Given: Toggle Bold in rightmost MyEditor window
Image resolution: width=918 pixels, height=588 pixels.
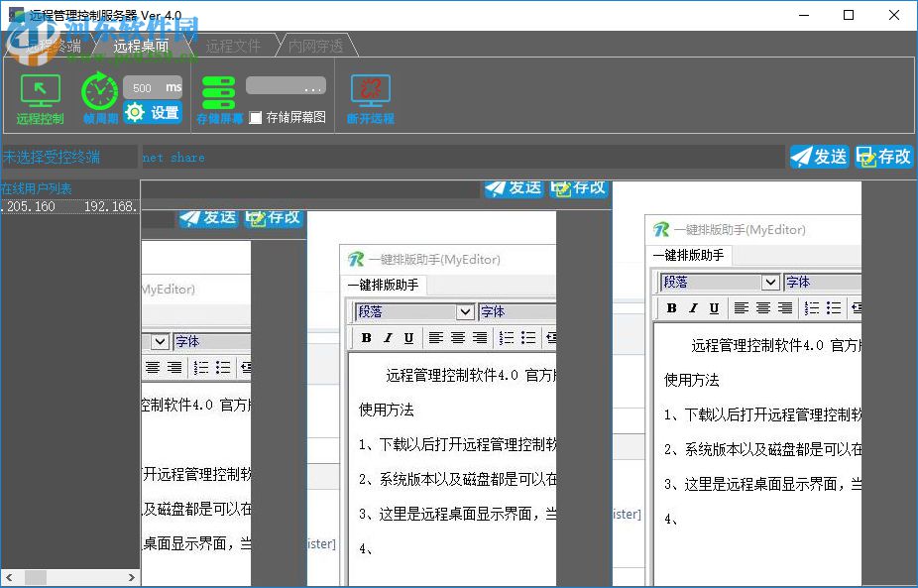Looking at the screenshot, I should pyautogui.click(x=671, y=308).
